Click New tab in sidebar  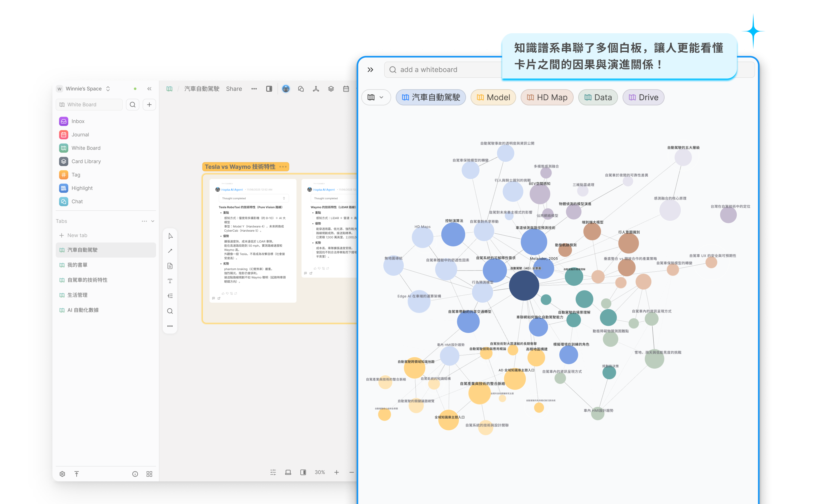point(77,235)
